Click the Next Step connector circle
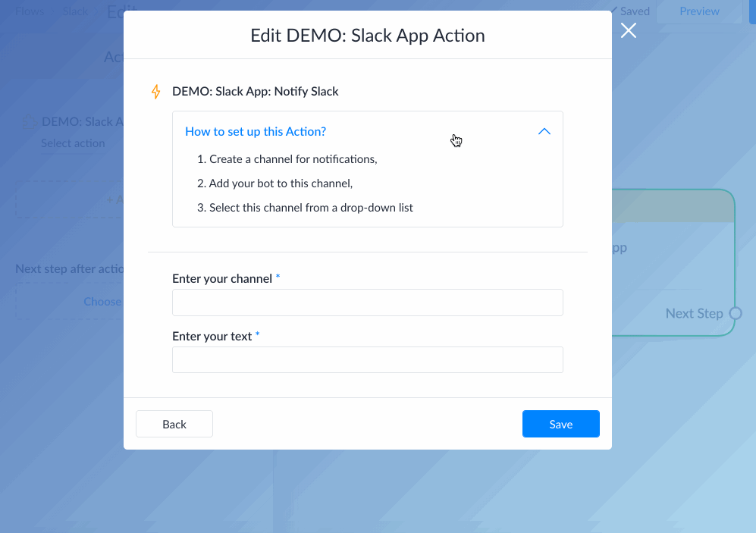The image size is (756, 533). [x=735, y=313]
